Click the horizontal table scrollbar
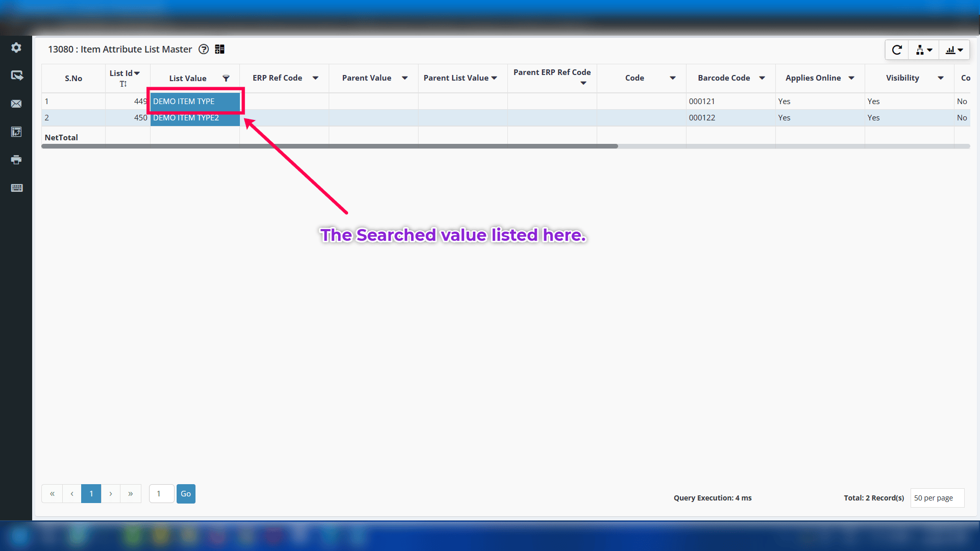 click(x=330, y=146)
